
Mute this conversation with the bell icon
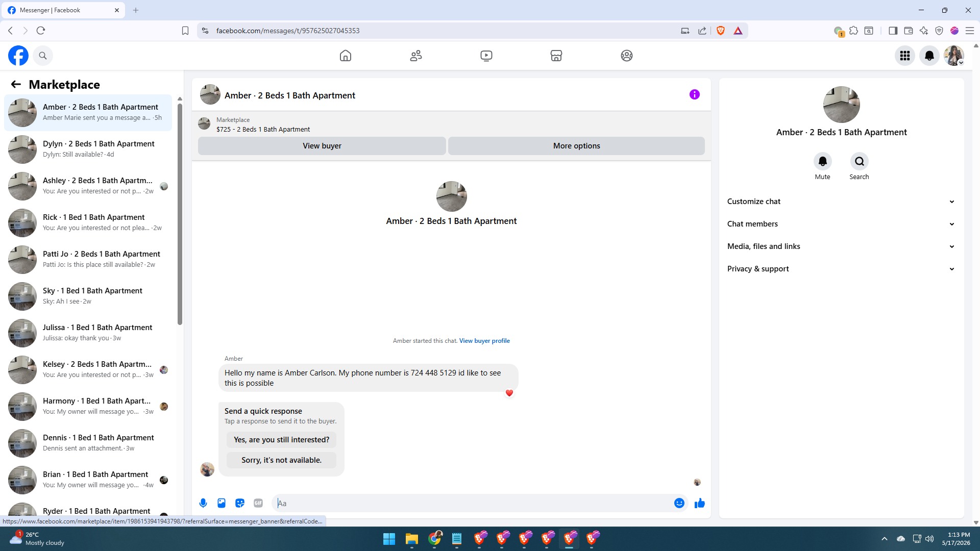[x=822, y=161]
